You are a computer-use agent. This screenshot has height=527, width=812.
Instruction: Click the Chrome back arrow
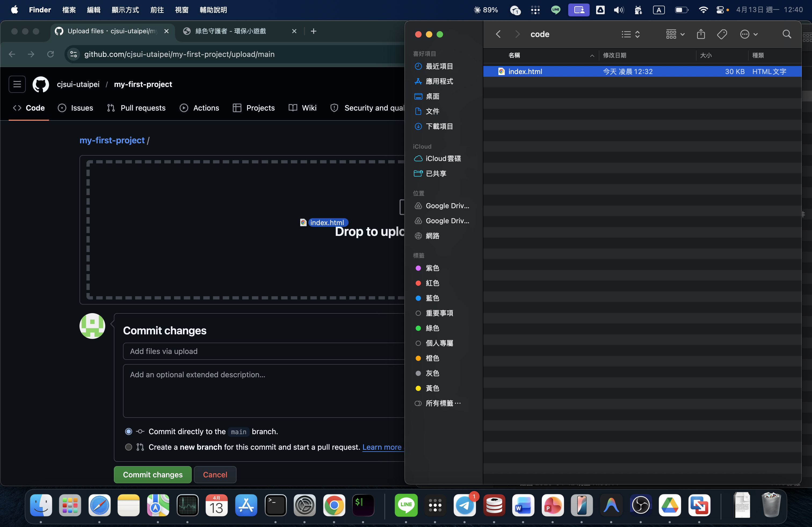pyautogui.click(x=12, y=54)
